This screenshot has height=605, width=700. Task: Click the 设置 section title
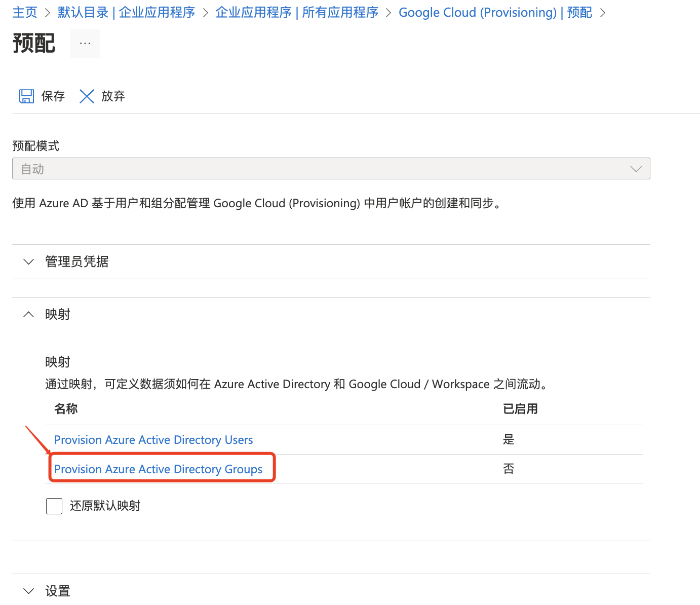tap(58, 591)
